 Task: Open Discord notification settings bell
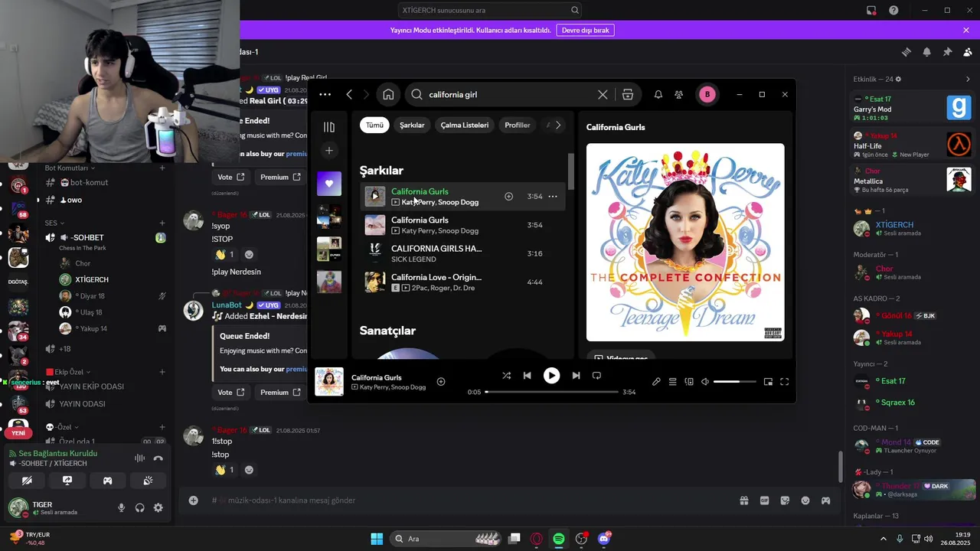point(927,52)
